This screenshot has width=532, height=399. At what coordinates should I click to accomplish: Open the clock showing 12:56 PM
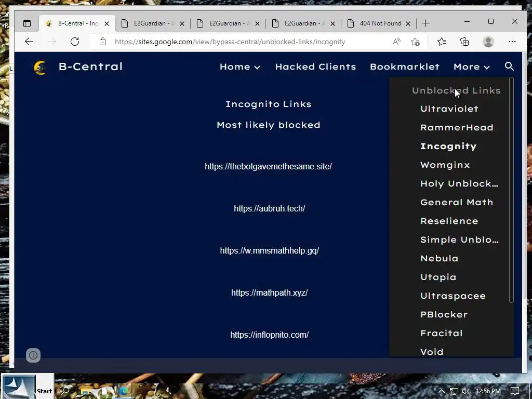pos(488,391)
